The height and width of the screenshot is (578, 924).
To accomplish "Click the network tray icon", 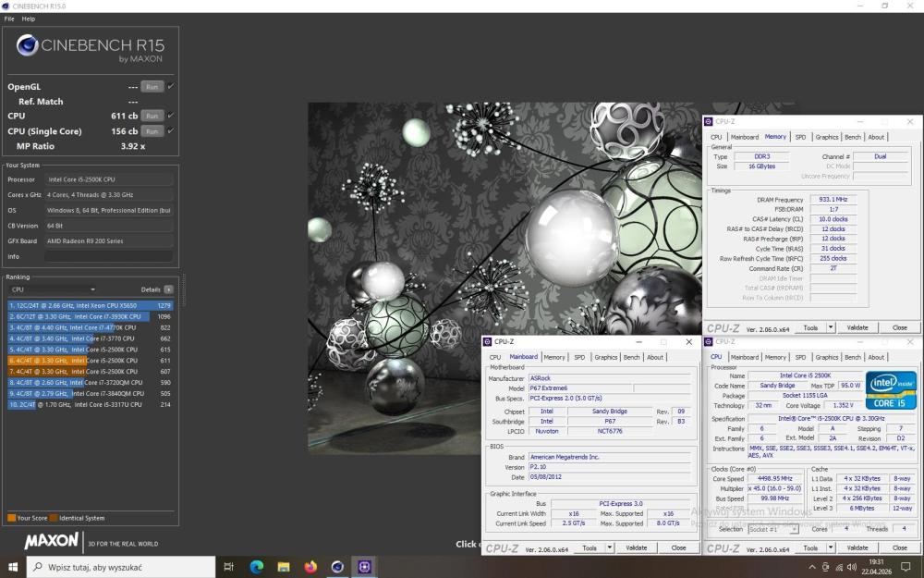I will point(839,567).
